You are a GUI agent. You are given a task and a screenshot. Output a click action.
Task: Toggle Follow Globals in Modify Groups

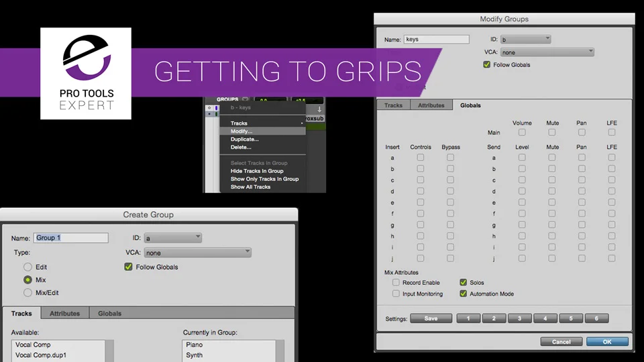pos(487,65)
